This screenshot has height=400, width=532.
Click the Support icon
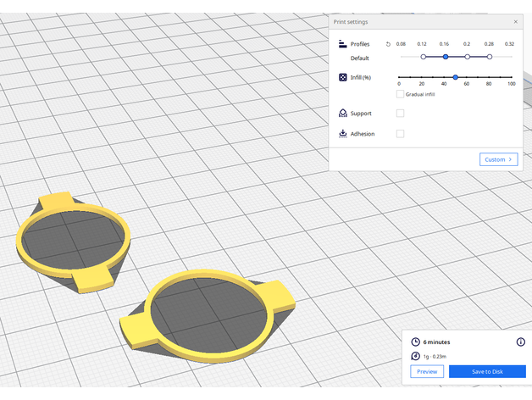(342, 113)
